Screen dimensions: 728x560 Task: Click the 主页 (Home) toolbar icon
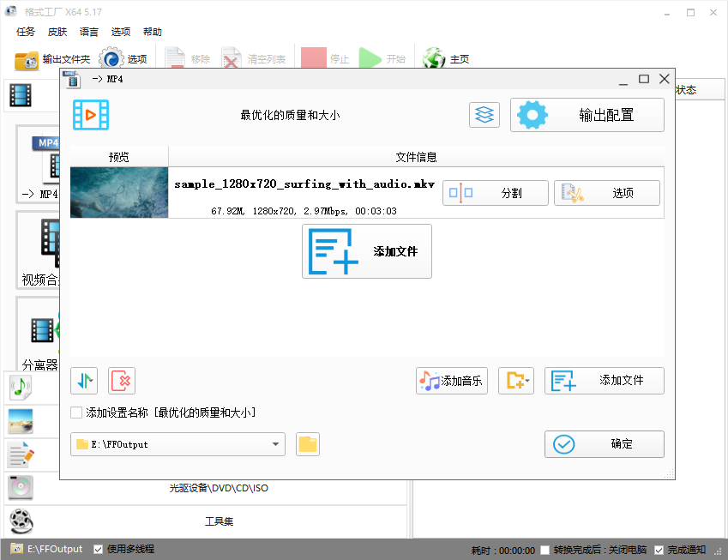434,58
